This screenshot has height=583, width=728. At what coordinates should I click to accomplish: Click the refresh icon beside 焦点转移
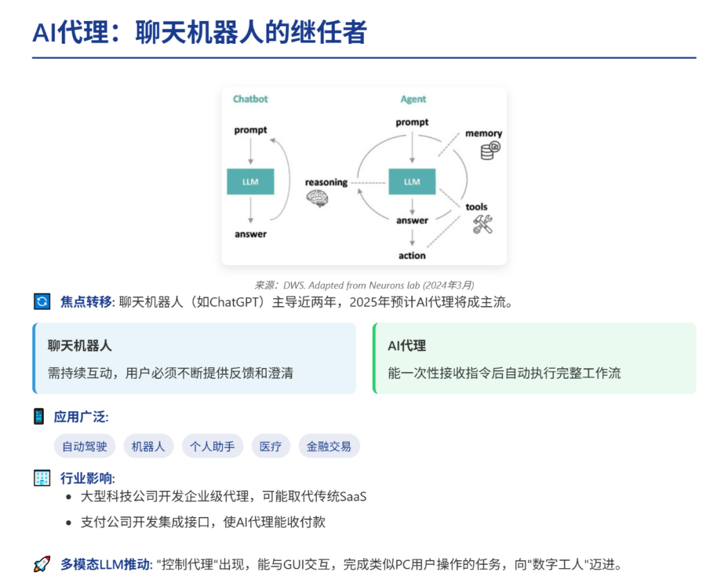pos(42,302)
